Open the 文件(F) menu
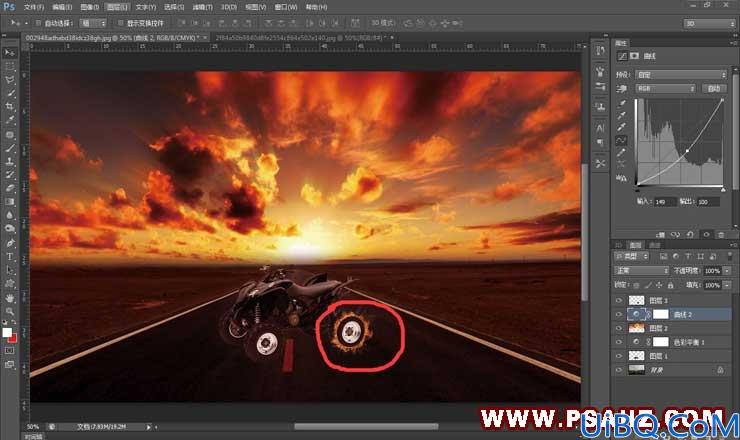Screen dimensions: 740x440 click(34, 7)
